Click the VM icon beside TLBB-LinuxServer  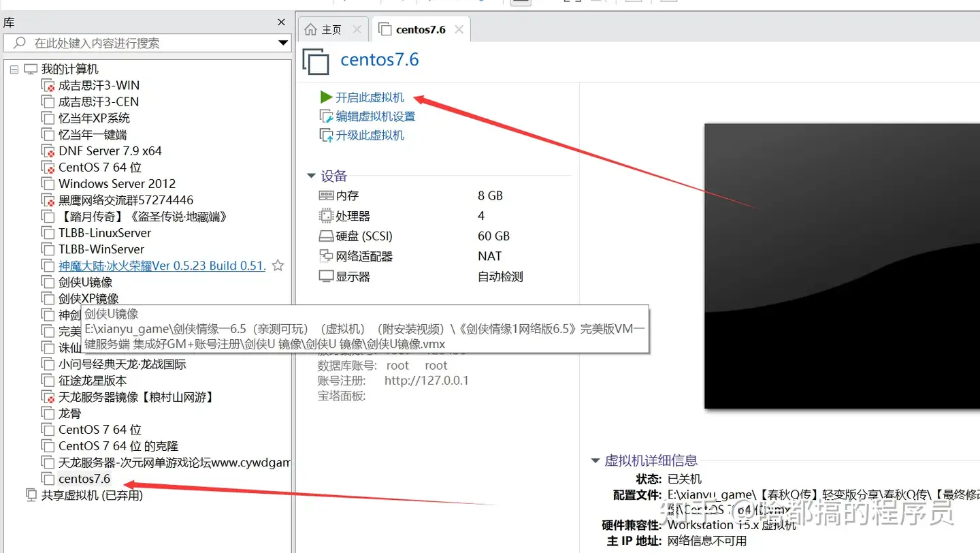[x=48, y=233]
